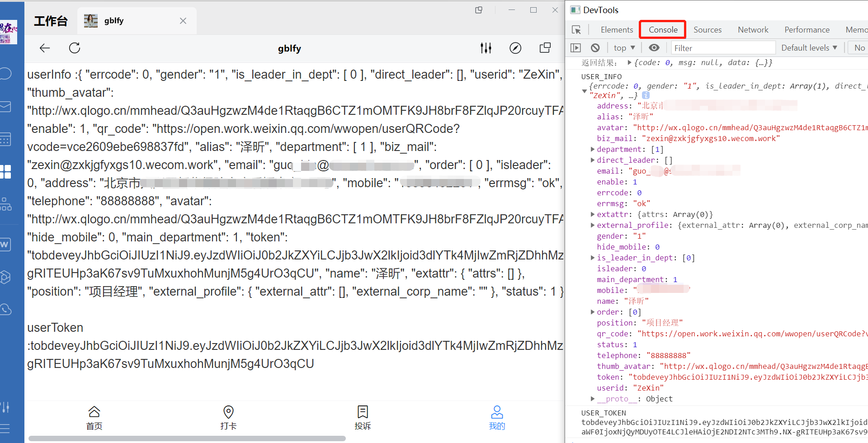Viewport: 868px width, 443px height.
Task: Expand the order array
Action: coord(593,312)
